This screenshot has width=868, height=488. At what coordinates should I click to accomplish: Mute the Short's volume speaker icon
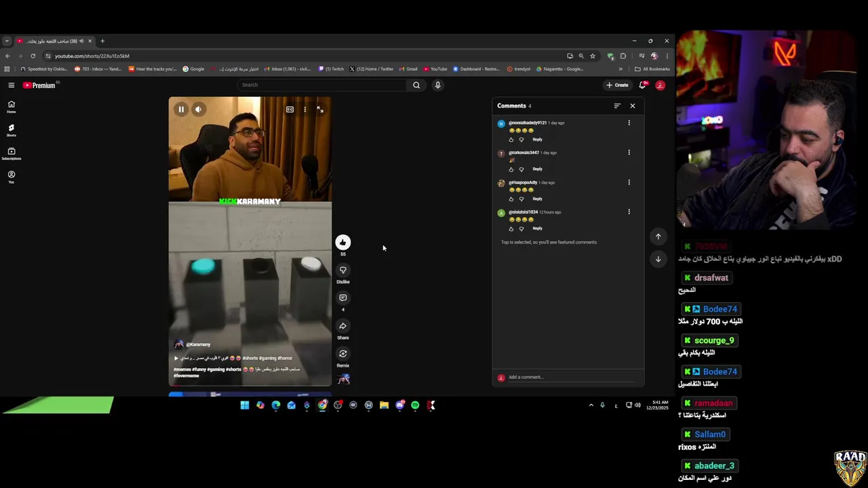click(x=198, y=109)
